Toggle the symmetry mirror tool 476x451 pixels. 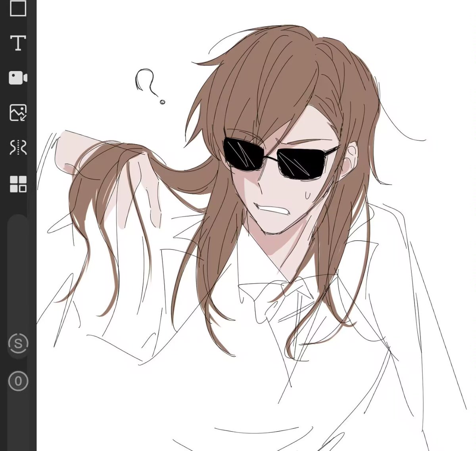click(18, 148)
